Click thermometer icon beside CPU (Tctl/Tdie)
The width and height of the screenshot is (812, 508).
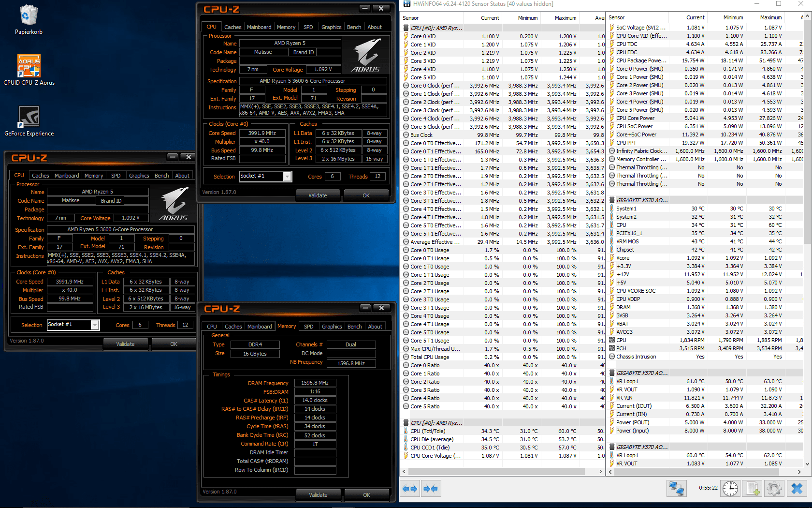[406, 431]
